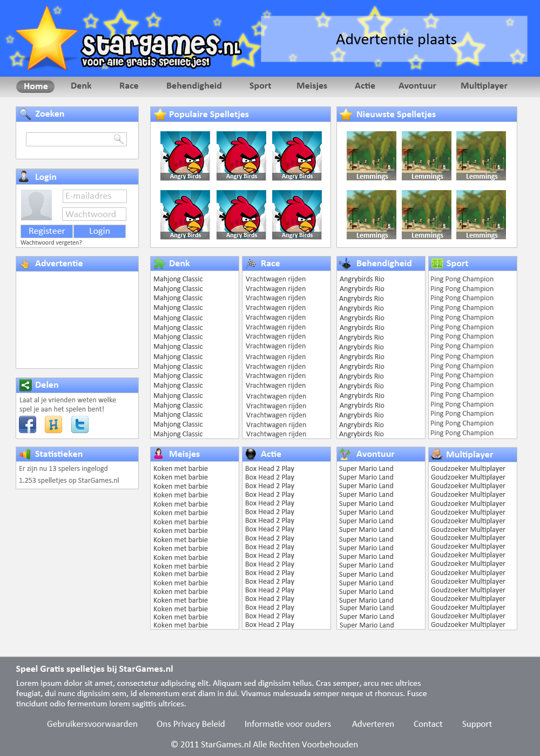Open the Contact footer link
This screenshot has width=540, height=756.
point(428,724)
